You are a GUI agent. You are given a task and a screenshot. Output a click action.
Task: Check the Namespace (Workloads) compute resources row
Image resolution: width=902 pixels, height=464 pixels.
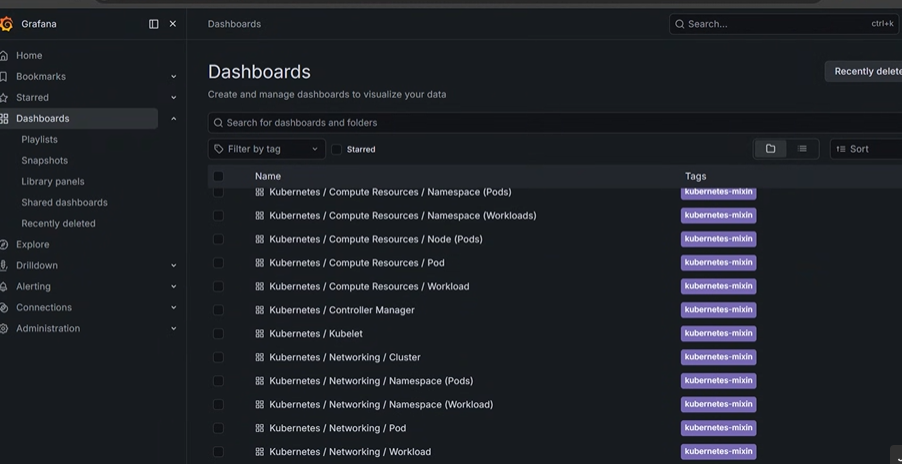pyautogui.click(x=218, y=216)
